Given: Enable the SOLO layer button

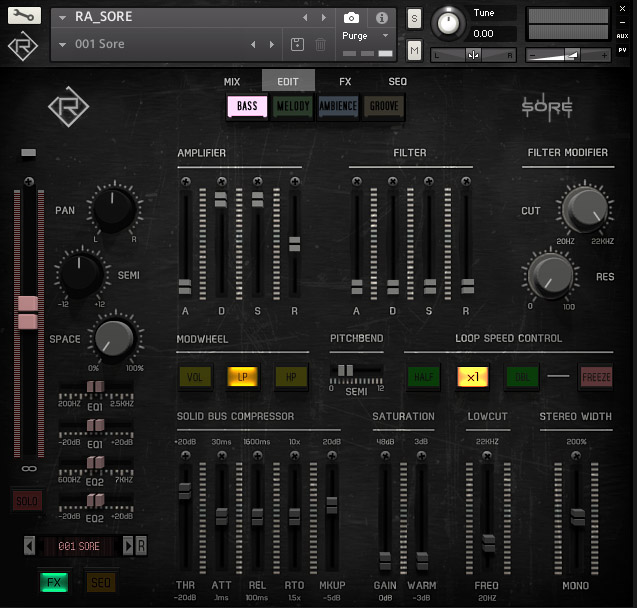Looking at the screenshot, I should point(27,501).
